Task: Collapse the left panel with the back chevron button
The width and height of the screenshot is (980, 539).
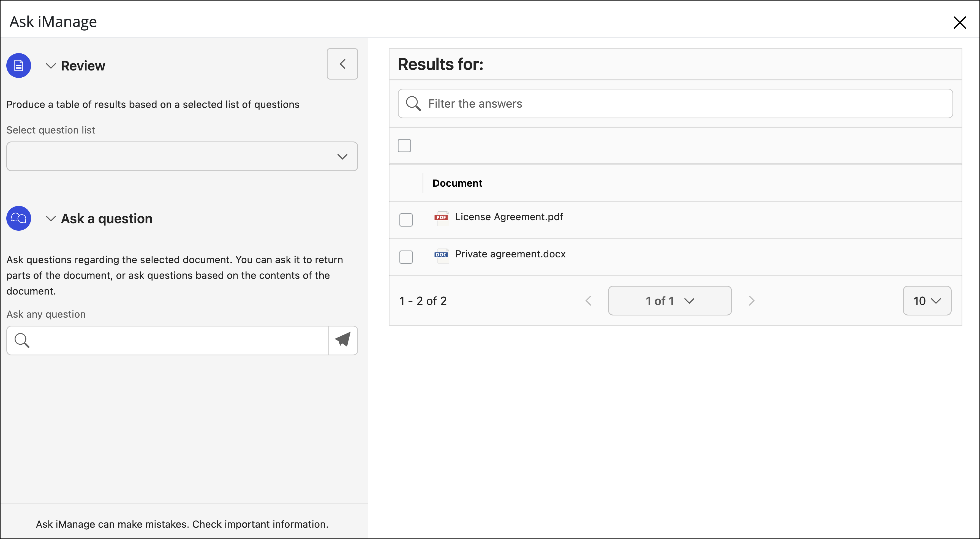Action: pyautogui.click(x=342, y=64)
